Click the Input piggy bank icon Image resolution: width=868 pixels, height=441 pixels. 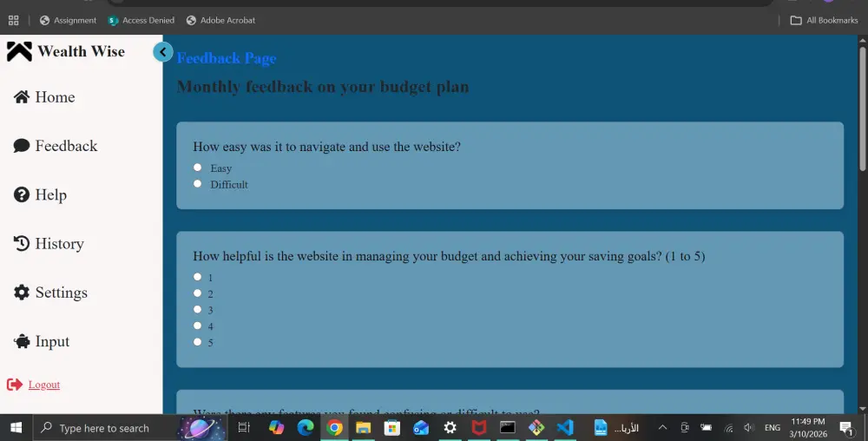(22, 341)
